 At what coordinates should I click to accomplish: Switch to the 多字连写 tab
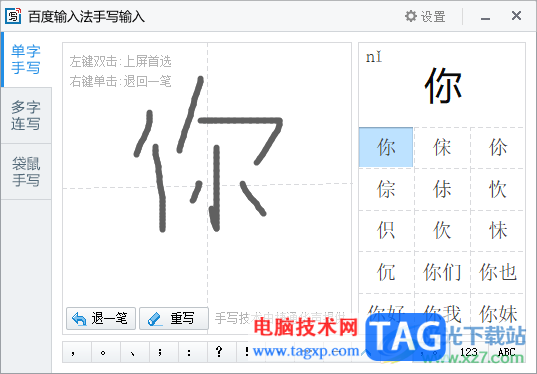point(26,115)
